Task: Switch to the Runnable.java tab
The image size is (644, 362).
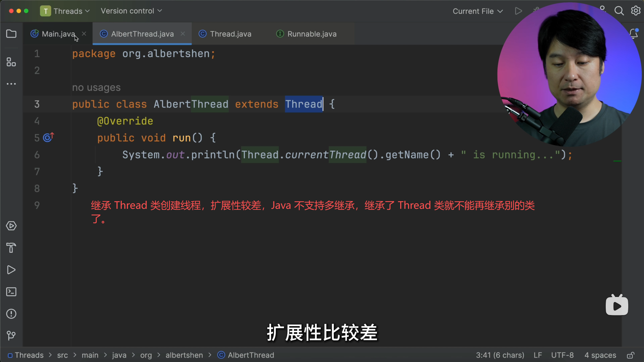Action: (x=311, y=34)
